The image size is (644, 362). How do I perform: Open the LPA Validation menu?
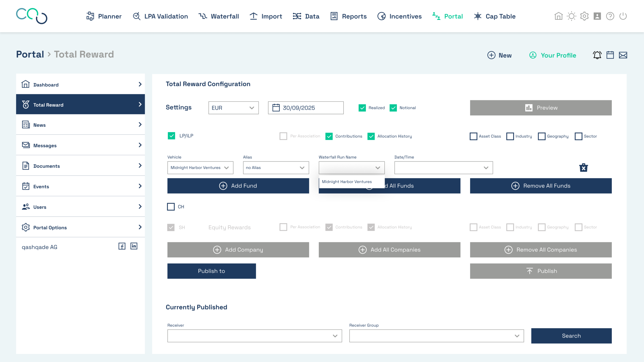point(160,16)
